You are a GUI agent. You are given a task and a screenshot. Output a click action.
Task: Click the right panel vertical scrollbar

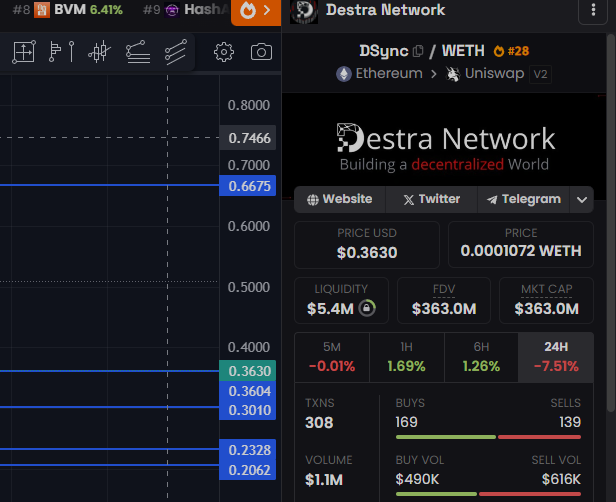(610, 223)
